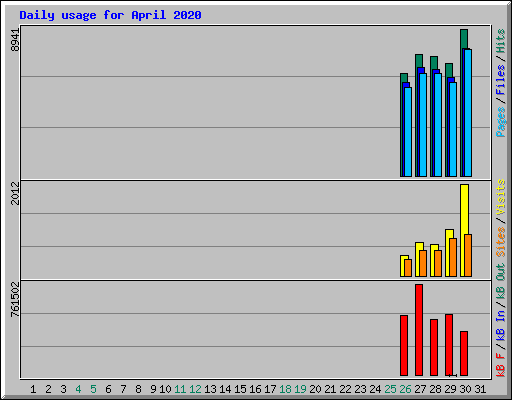Click the red kB bar for day 26
The height and width of the screenshot is (400, 512).
click(404, 345)
